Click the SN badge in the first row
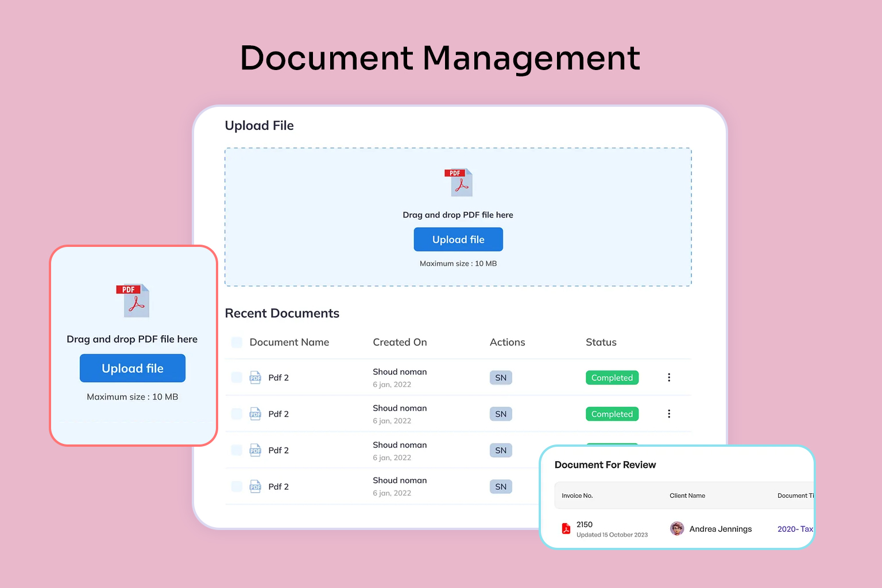This screenshot has height=588, width=882. (x=501, y=378)
